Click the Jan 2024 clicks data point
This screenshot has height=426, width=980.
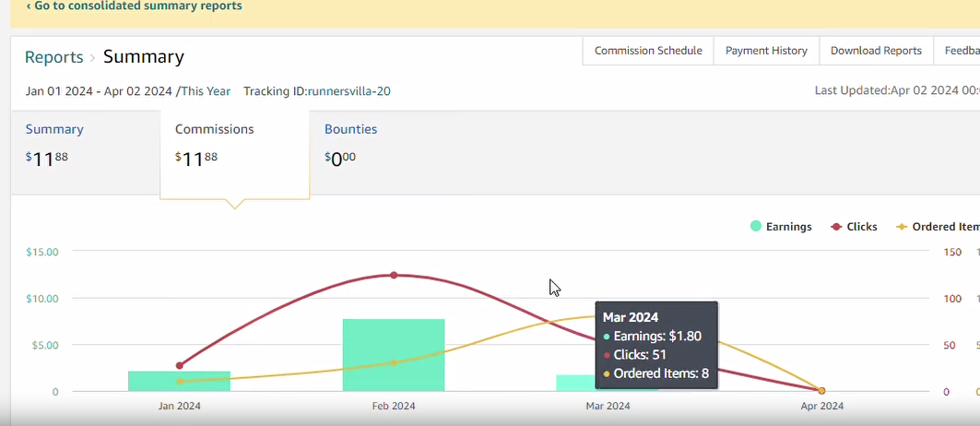(180, 365)
